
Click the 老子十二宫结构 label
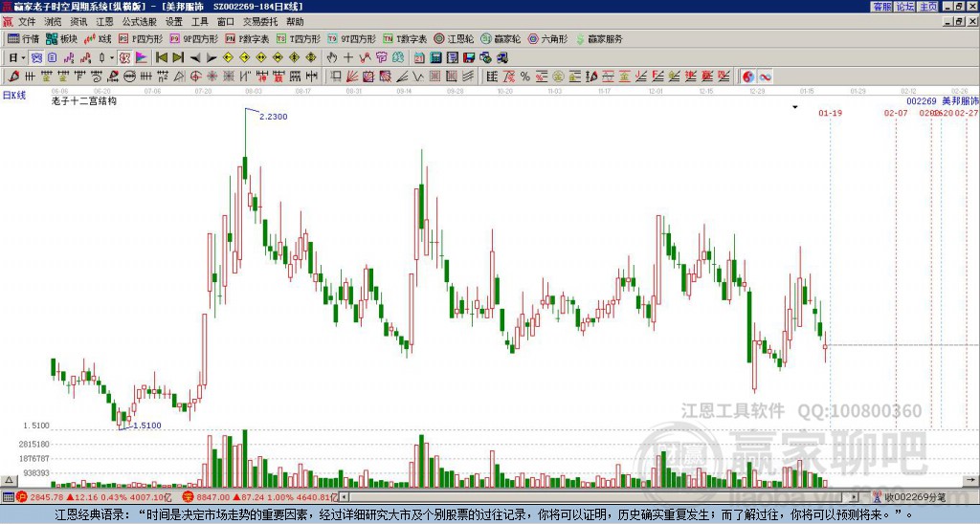[x=84, y=100]
